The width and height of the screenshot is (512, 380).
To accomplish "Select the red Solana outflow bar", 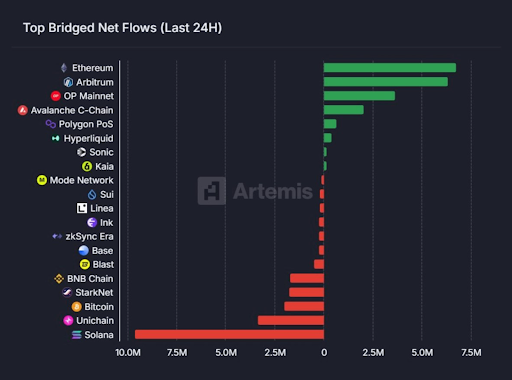I will [229, 334].
